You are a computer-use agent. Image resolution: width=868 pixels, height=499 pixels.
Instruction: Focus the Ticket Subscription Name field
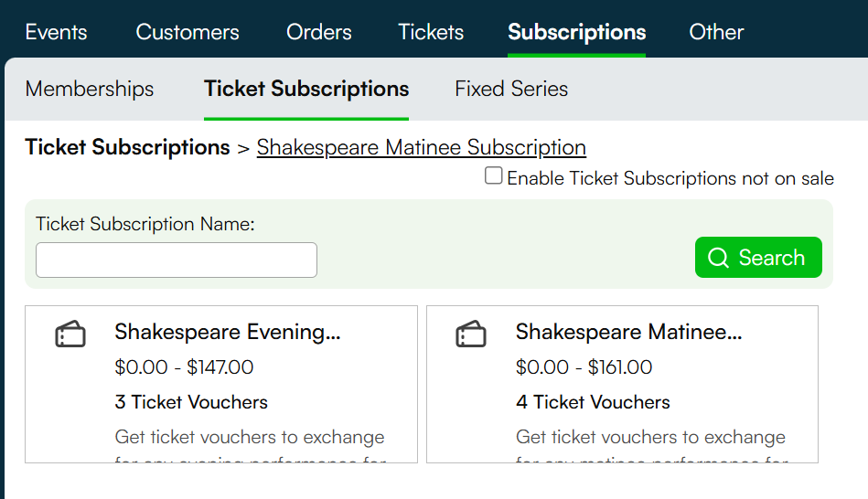177,260
